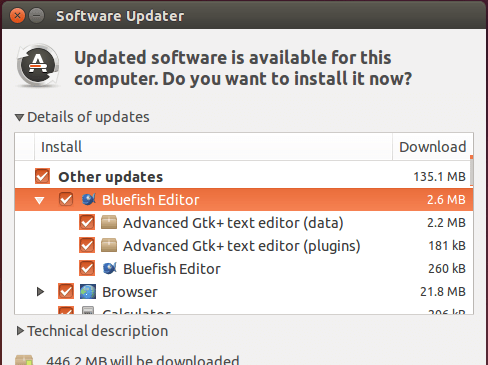Click the Bluefish icon in the highlighted row
Screen dimensions: 488x365
(x=89, y=199)
